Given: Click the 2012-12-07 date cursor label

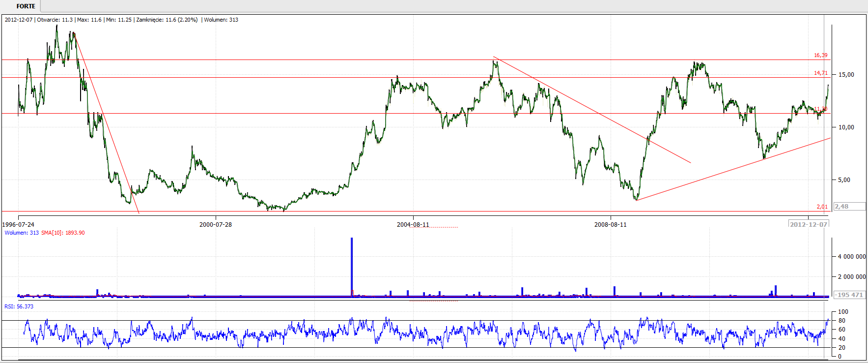Looking at the screenshot, I should [x=809, y=224].
